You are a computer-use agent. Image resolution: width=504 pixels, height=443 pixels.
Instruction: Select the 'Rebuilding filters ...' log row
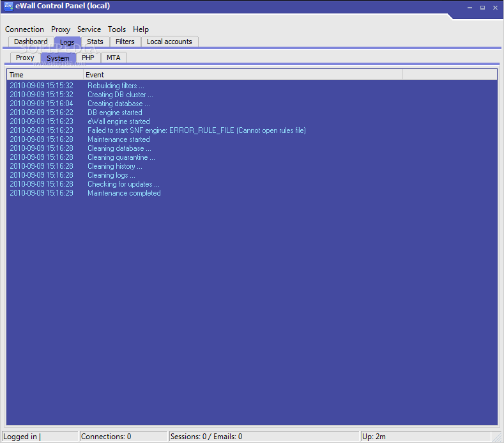pyautogui.click(x=252, y=86)
